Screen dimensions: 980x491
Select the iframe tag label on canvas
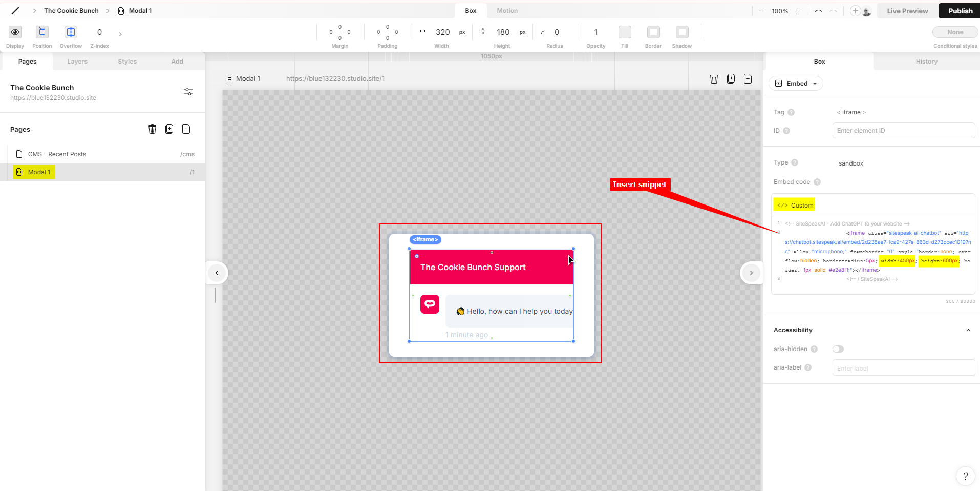pos(425,239)
